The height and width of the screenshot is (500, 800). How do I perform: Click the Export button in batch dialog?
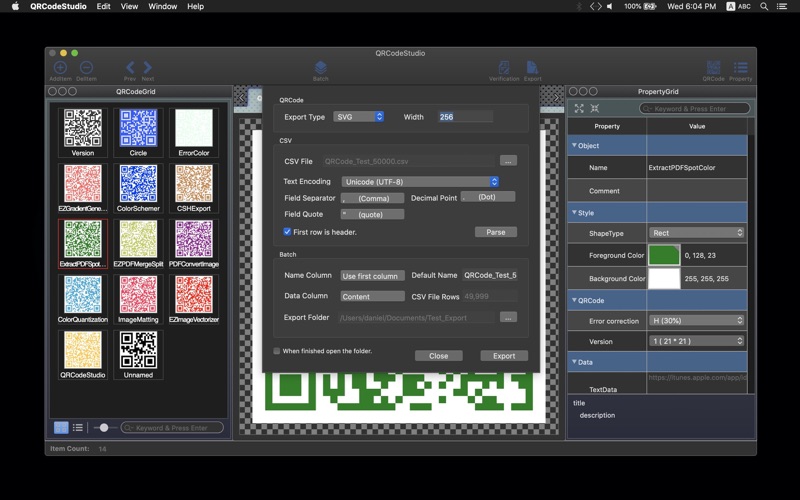(x=504, y=356)
